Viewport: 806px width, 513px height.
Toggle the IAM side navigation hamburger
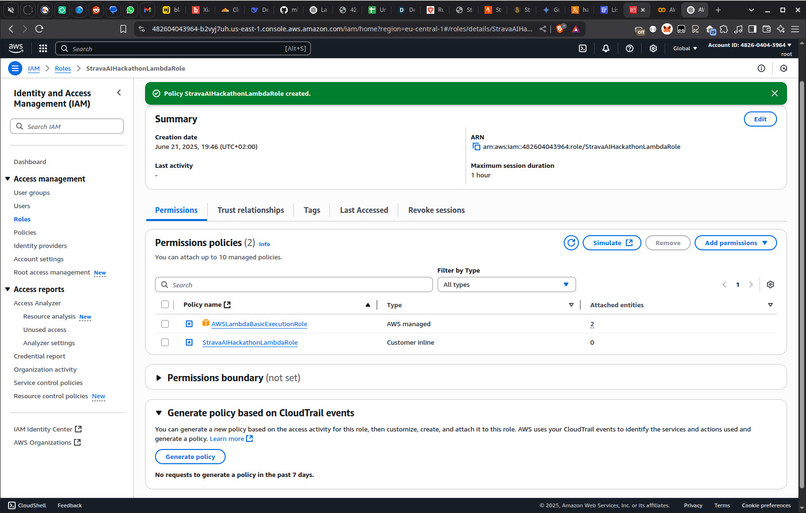click(15, 68)
